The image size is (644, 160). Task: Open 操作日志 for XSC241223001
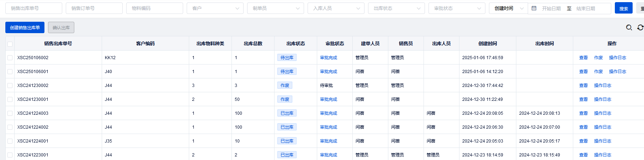point(603,155)
